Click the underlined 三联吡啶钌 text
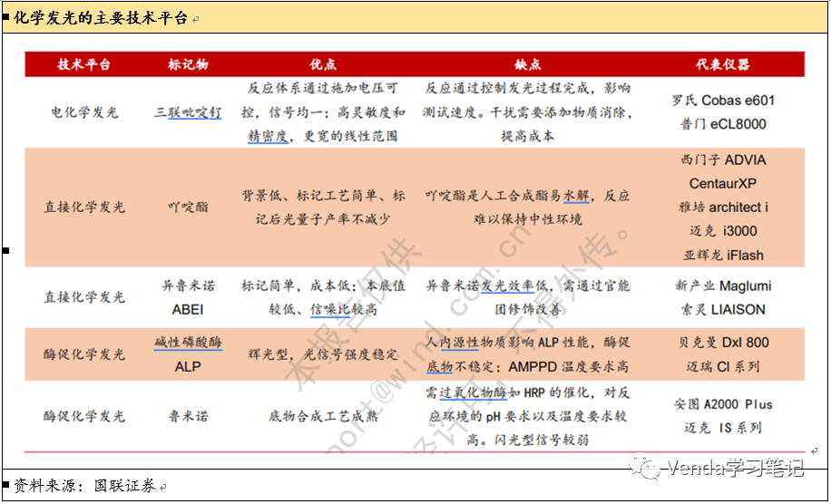This screenshot has width=831, height=504. point(188,112)
